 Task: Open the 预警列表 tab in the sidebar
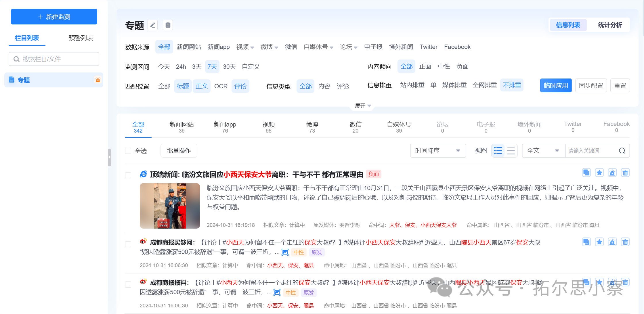tap(81, 38)
